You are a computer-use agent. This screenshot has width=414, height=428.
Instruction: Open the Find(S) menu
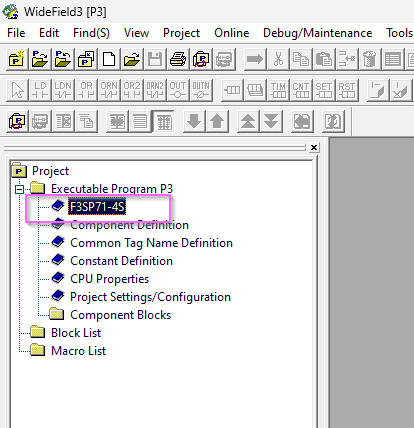[x=91, y=33]
